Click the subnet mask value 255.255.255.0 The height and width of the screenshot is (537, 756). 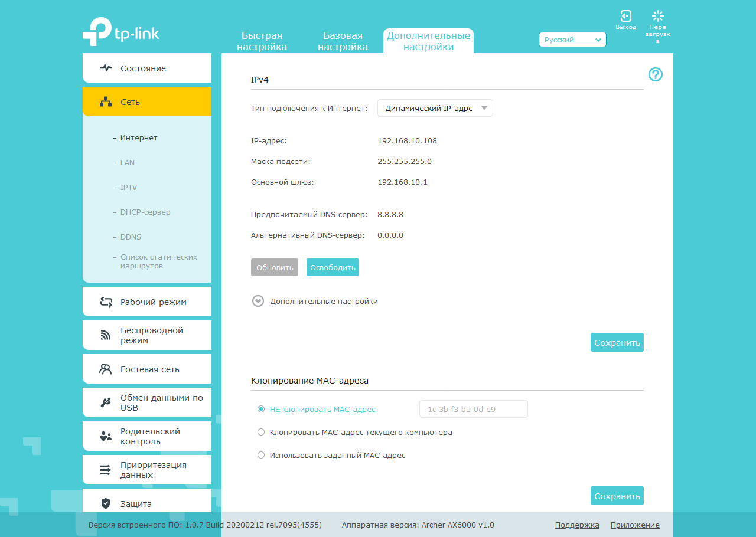pyautogui.click(x=405, y=161)
